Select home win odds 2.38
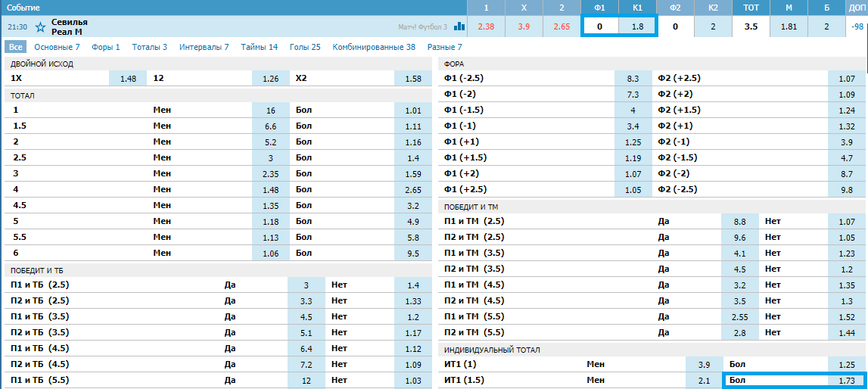 [x=486, y=26]
